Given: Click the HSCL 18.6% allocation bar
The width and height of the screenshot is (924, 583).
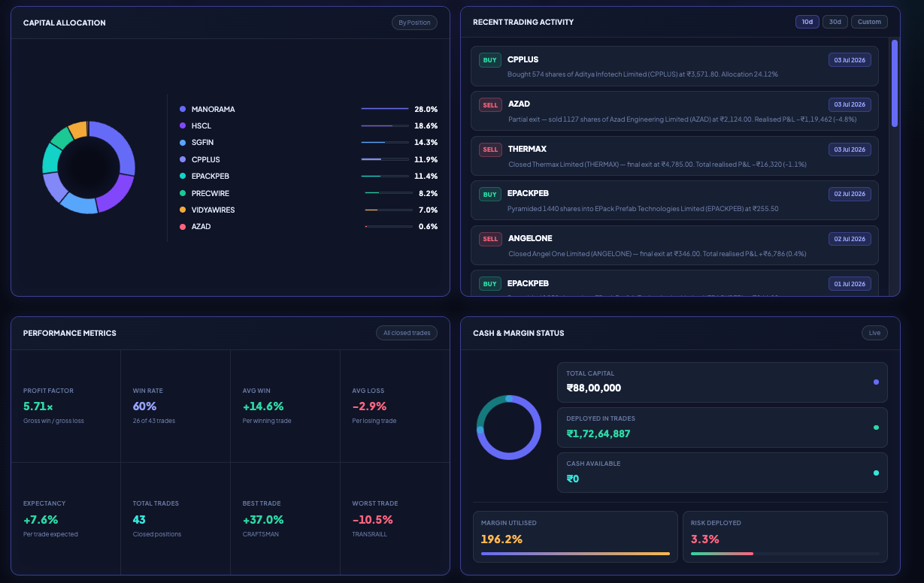Looking at the screenshot, I should (385, 125).
